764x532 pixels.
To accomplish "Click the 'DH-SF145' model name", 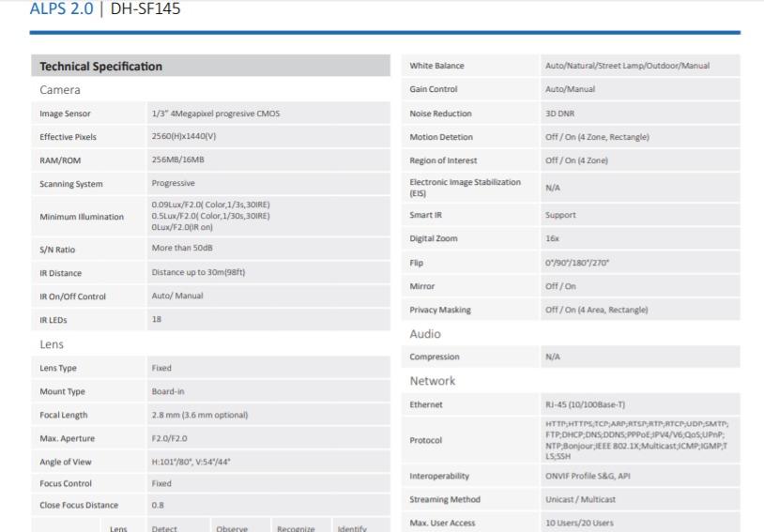I will coord(145,8).
